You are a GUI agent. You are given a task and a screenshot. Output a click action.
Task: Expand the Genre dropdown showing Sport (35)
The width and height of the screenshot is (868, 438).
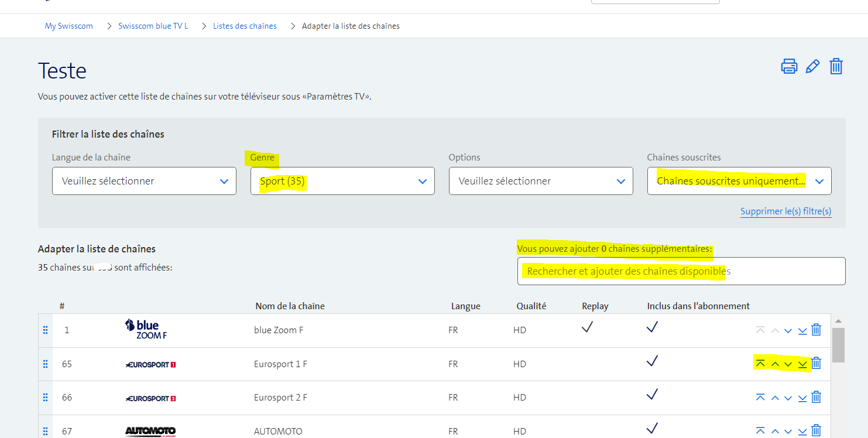(x=342, y=181)
